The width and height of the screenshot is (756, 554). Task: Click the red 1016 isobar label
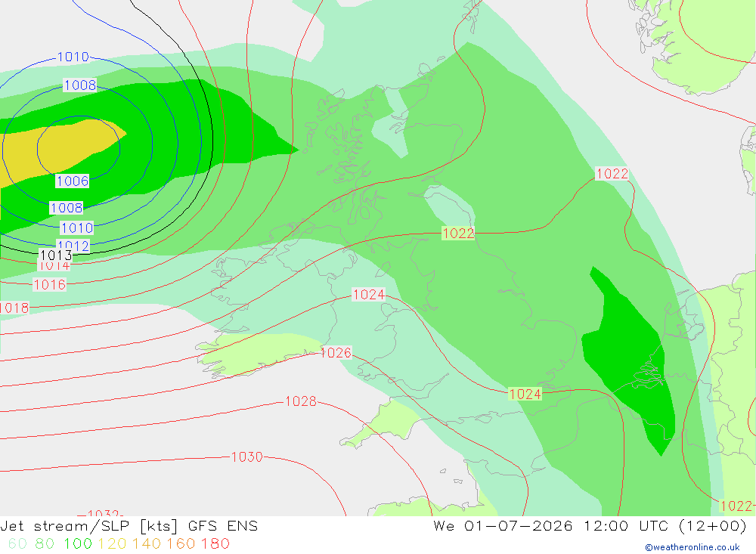(x=50, y=284)
